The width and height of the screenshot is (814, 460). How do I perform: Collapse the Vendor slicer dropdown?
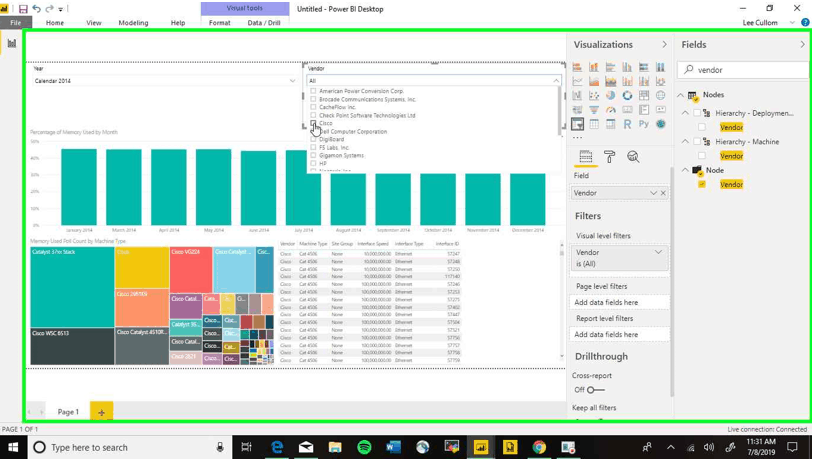point(556,81)
